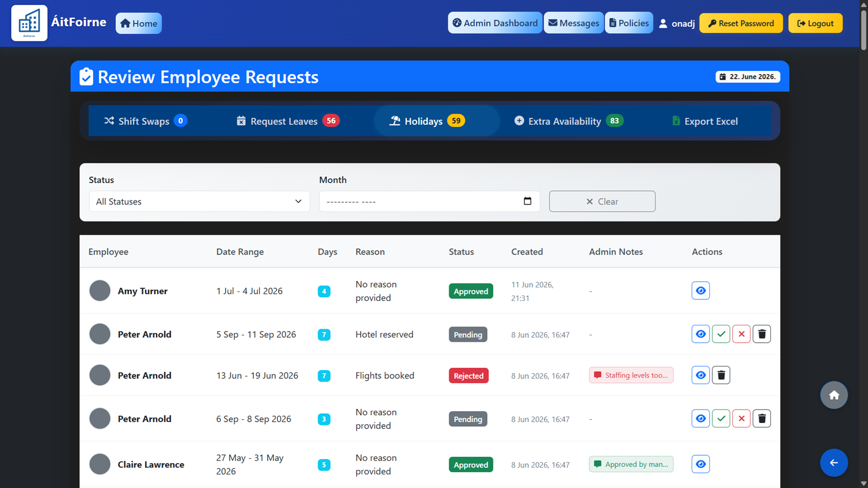Screen dimensions: 868x488
Task: Click Claire Lawrence's name
Action: 151,464
